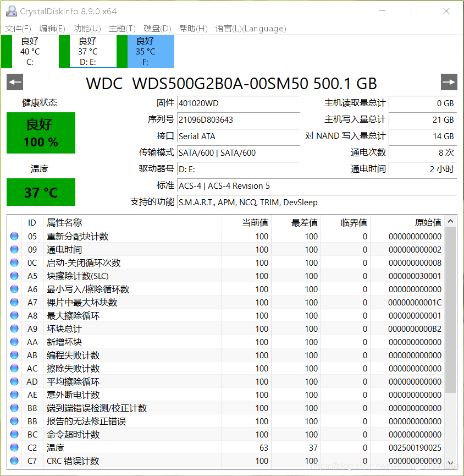Click the 接口 field Serial ATA
Image resolution: width=464 pixels, height=476 pixels.
coord(239,136)
